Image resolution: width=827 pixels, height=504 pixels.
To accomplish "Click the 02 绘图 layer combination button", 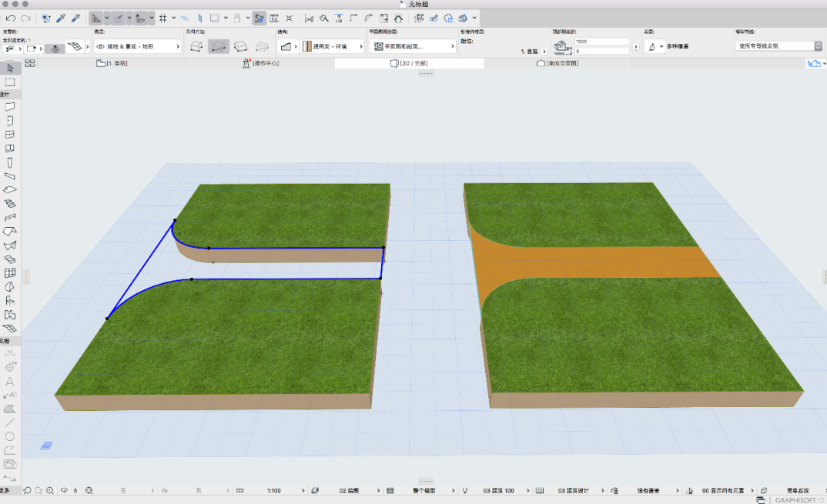I will (349, 490).
